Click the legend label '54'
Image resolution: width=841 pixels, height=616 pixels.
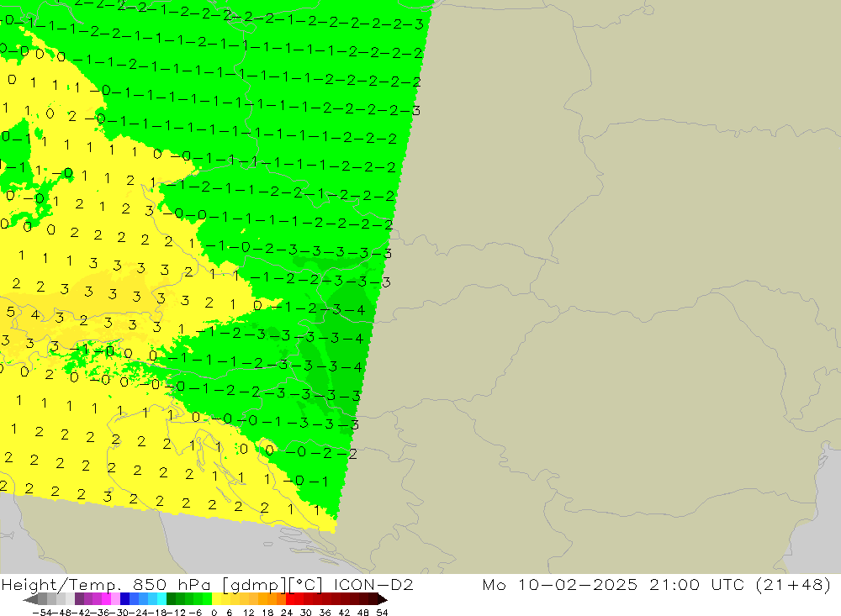382,613
